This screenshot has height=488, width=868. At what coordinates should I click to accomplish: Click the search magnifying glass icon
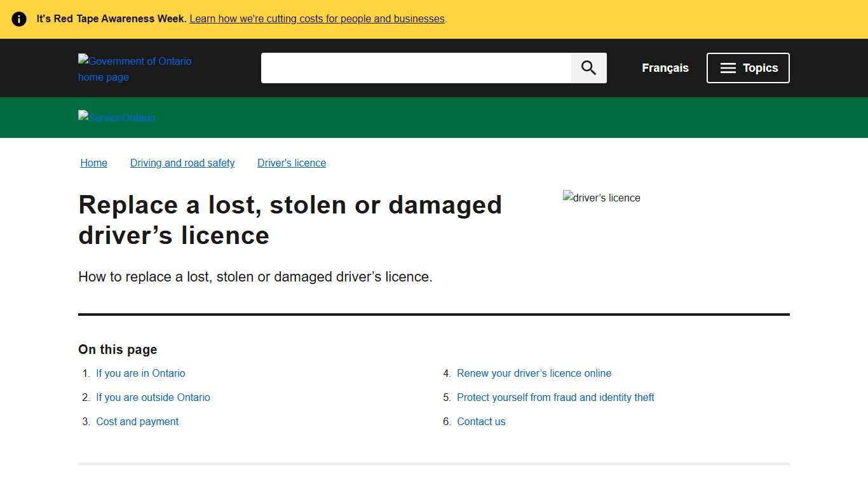click(x=588, y=67)
